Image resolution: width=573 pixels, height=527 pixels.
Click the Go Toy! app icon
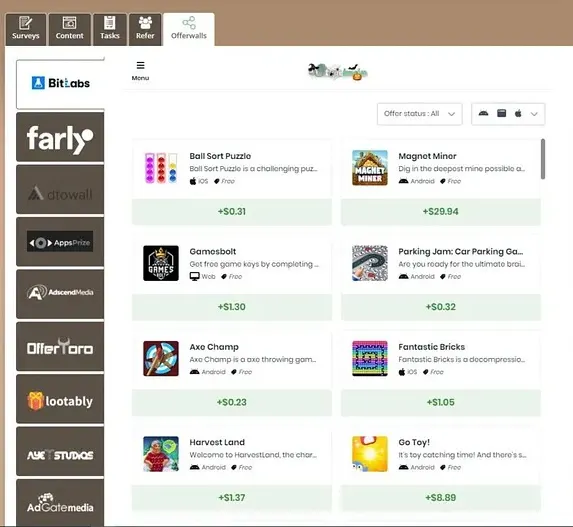pos(370,454)
